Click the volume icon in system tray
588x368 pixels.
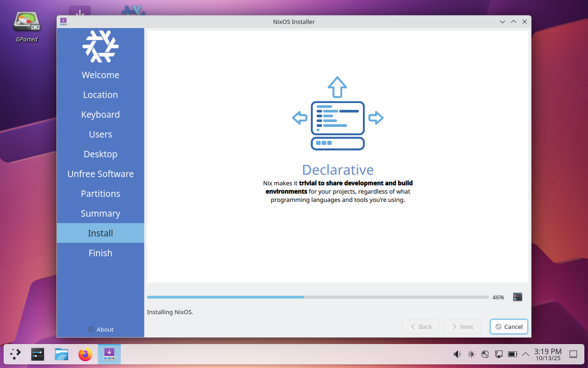pyautogui.click(x=457, y=354)
